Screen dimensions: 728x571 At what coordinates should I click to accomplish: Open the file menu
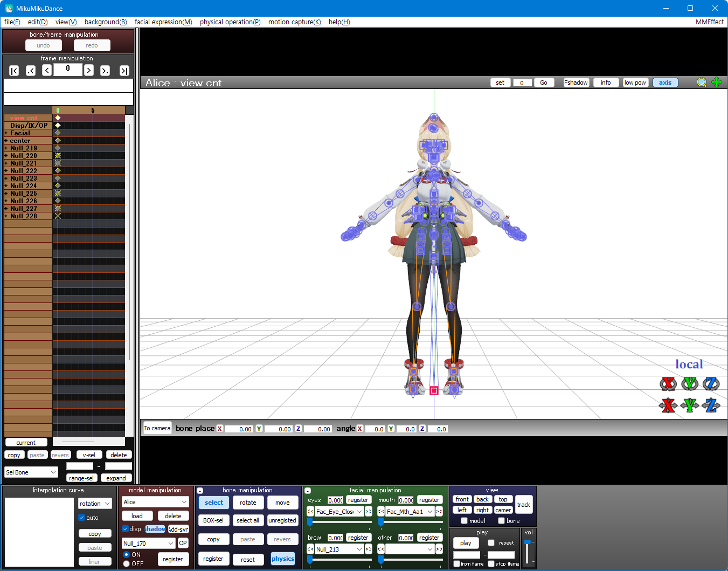pyautogui.click(x=12, y=22)
